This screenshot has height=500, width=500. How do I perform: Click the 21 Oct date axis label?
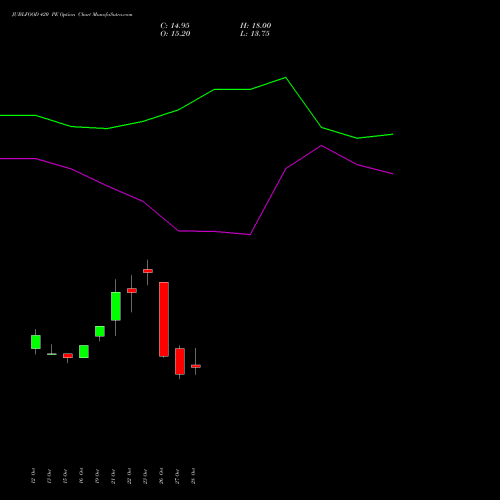coord(113,476)
